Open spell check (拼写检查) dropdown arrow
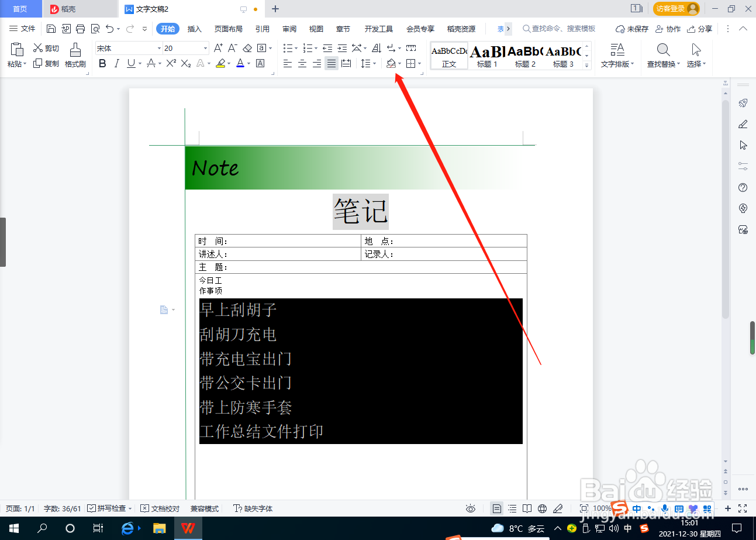Screen dimensions: 756x540 coord(130,508)
